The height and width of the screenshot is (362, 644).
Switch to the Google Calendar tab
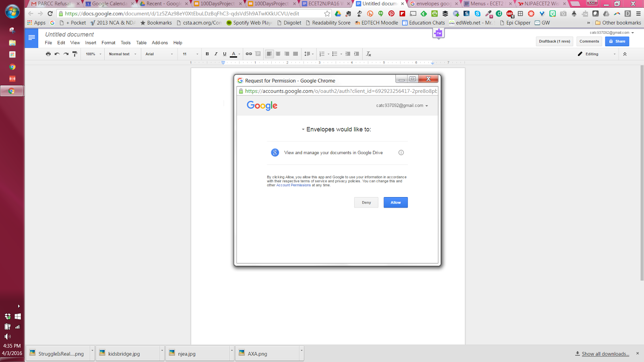[x=109, y=4]
